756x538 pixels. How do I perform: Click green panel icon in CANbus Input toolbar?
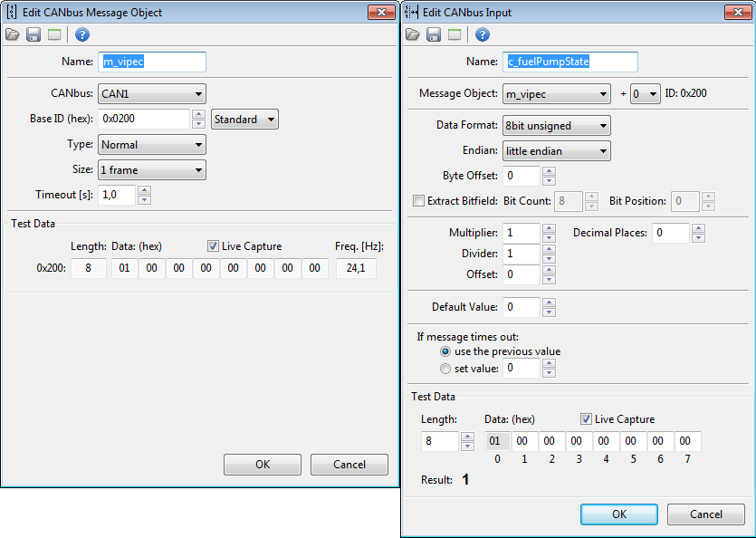click(x=455, y=34)
